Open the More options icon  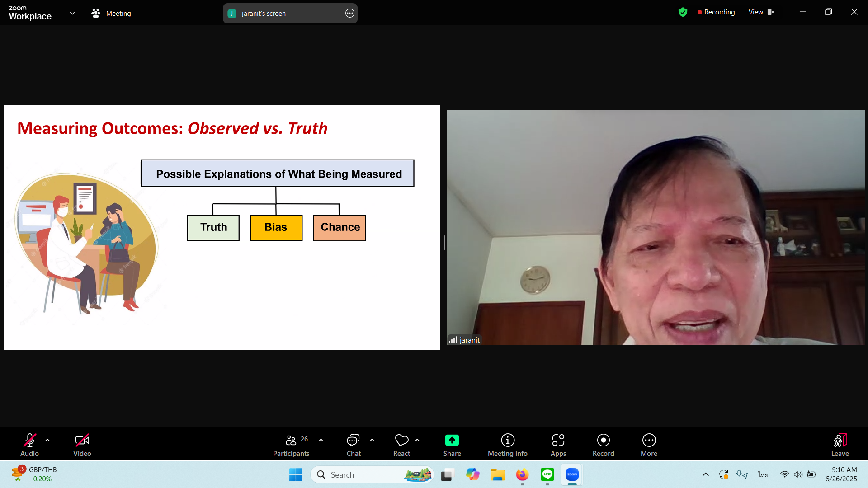[649, 440]
